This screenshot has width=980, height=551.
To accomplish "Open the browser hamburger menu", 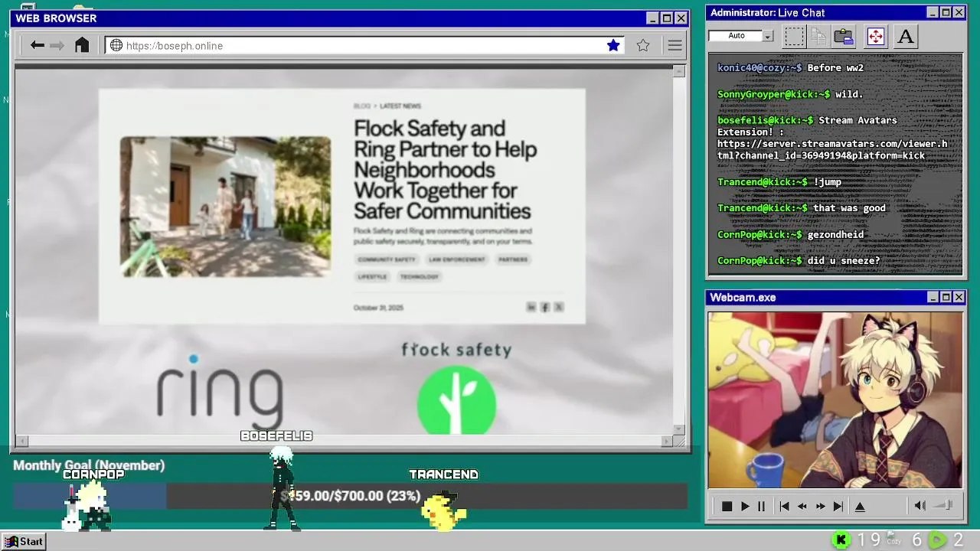I will [x=675, y=45].
